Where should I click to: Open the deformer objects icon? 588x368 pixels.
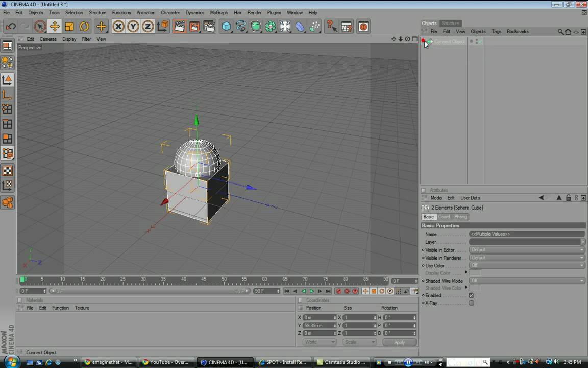(x=300, y=26)
